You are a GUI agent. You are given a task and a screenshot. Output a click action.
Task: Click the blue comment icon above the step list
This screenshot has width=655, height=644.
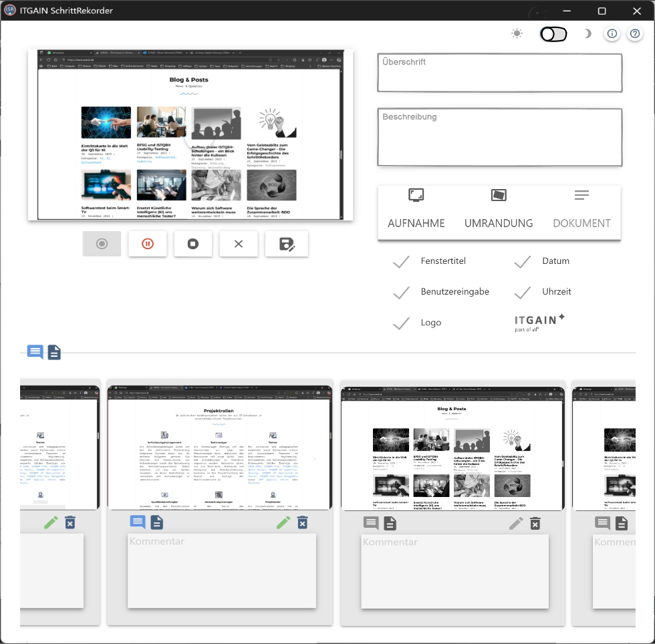click(x=35, y=352)
